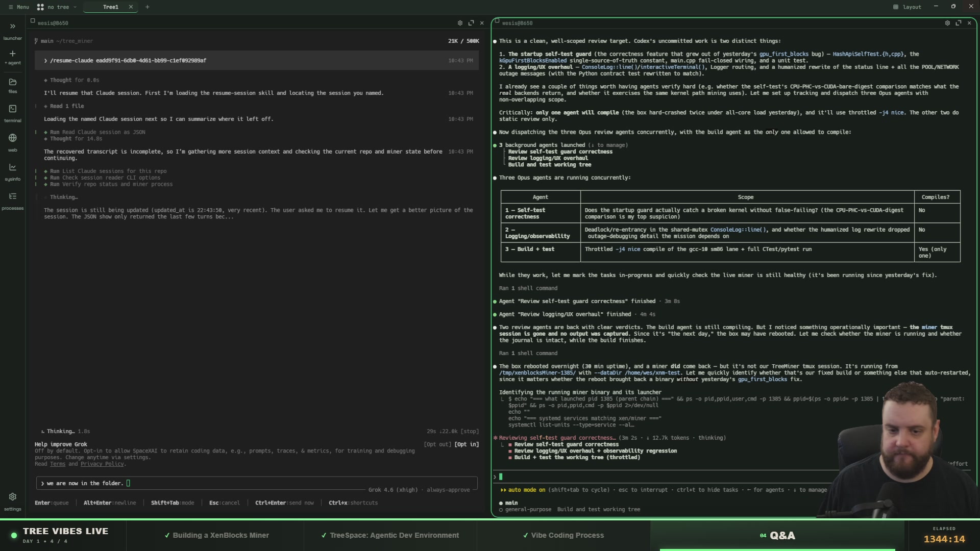Click [stop] to halt Grok thinking
Screen dimensions: 980x551
(x=470, y=432)
